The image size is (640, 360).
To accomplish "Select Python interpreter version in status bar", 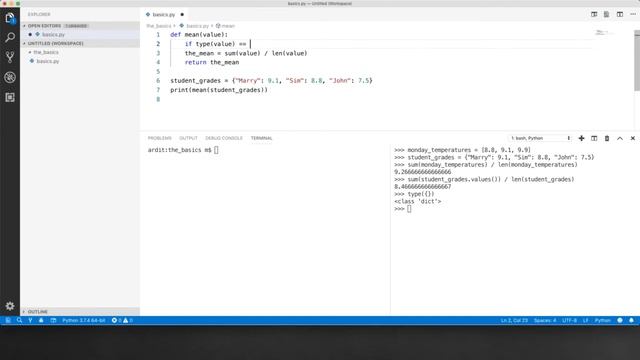I will click(84, 320).
